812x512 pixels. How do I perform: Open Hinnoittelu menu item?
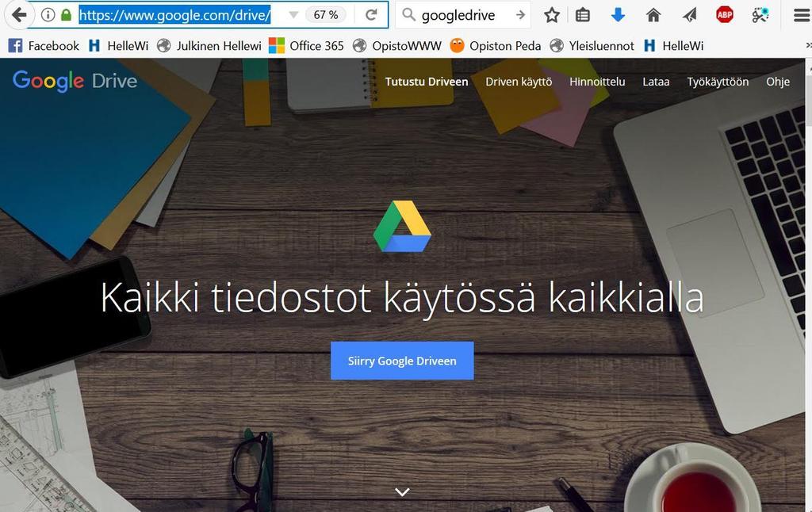597,82
